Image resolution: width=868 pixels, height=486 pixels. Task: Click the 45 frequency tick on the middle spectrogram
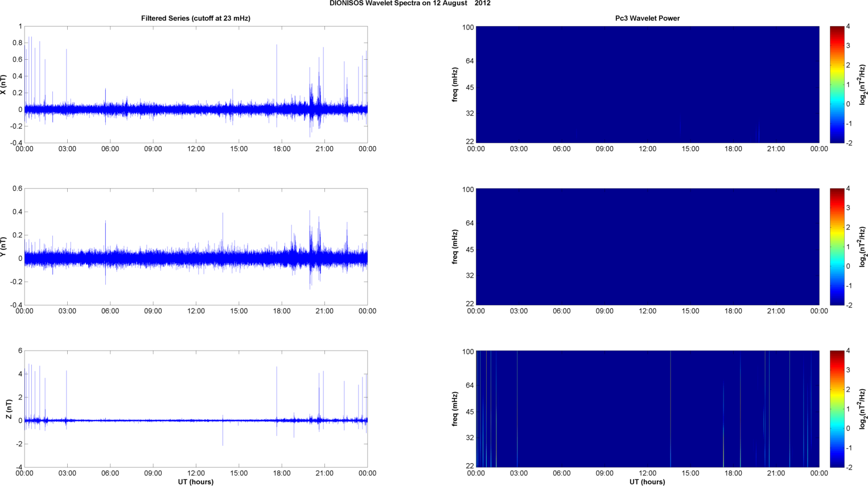click(x=470, y=250)
